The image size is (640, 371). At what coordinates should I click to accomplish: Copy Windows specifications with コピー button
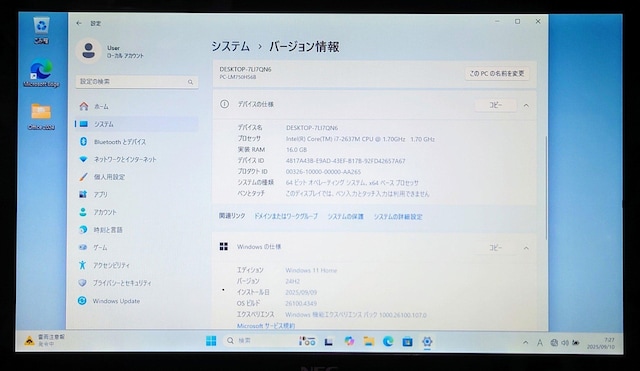[x=496, y=248]
